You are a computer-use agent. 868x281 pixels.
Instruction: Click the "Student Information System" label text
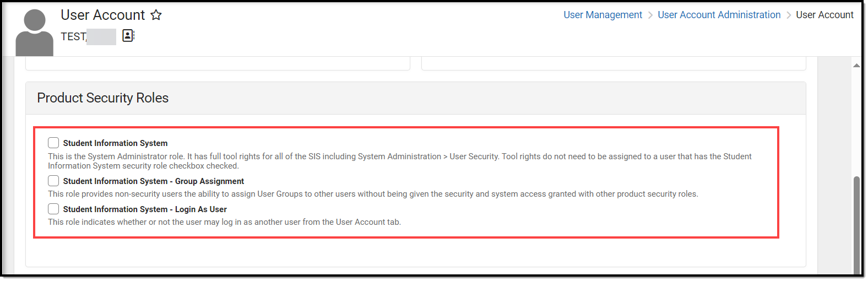(x=115, y=143)
